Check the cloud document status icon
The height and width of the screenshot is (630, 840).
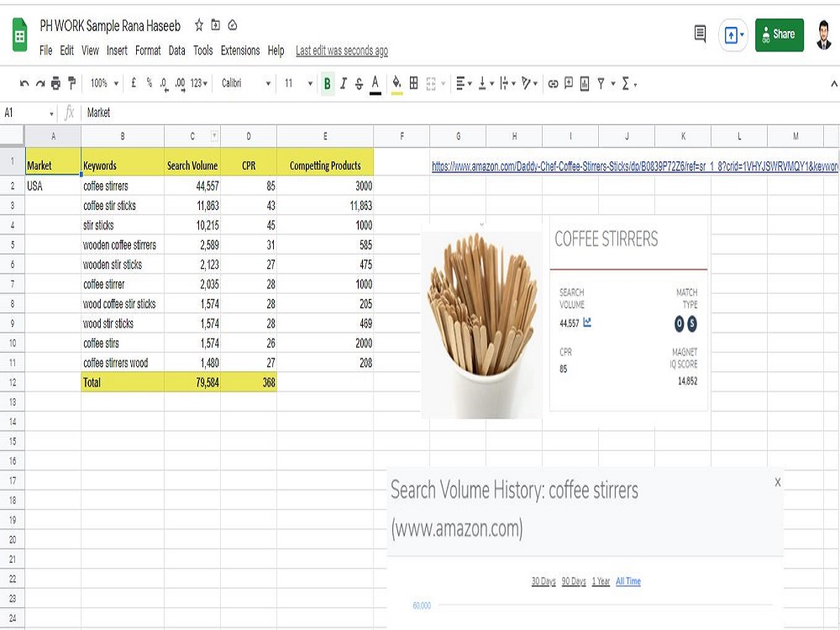(x=233, y=24)
